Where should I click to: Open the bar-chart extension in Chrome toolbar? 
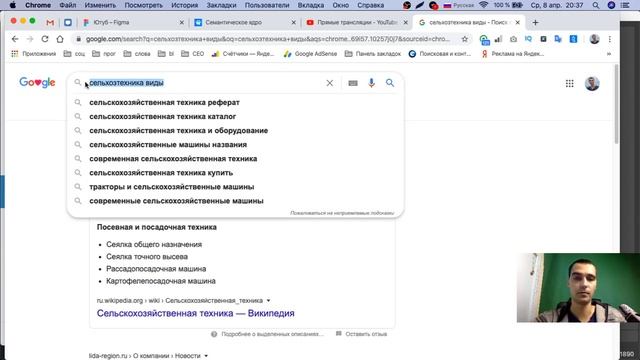pyautogui.click(x=498, y=39)
